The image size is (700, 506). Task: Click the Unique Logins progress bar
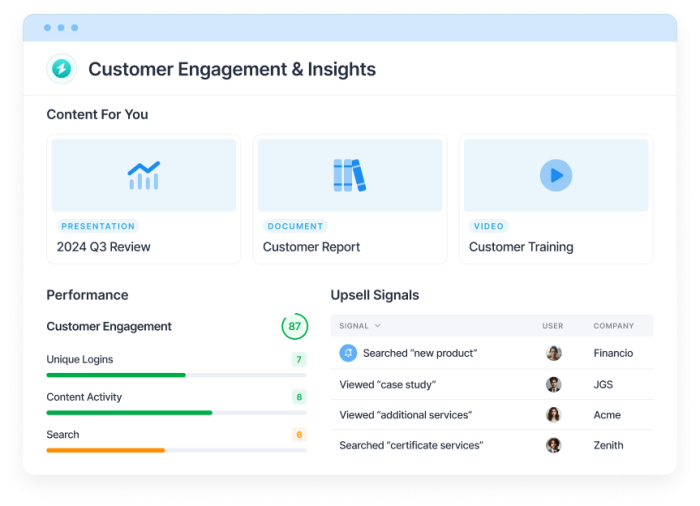[x=176, y=375]
